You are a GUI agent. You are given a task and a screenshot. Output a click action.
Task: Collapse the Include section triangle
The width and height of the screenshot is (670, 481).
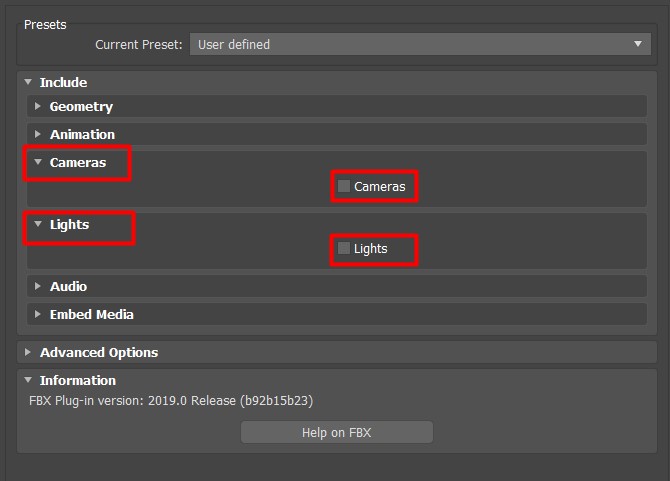click(x=28, y=82)
